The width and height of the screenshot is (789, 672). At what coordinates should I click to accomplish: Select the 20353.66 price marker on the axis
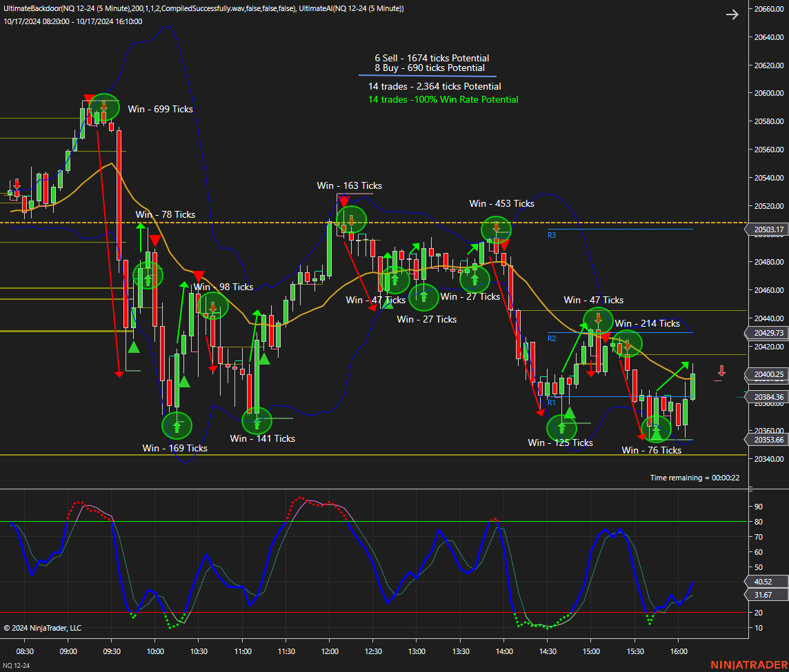[769, 440]
